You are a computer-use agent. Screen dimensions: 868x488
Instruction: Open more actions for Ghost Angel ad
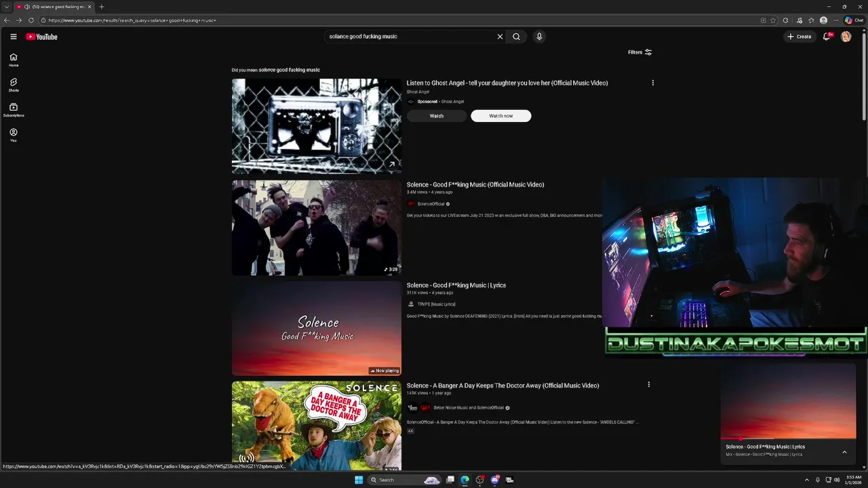click(653, 83)
